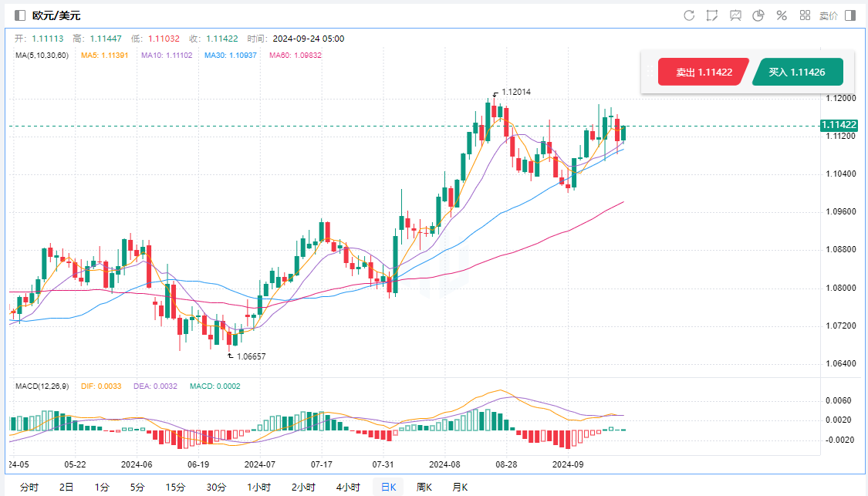Choose the 月K monthly candlestick tab

click(459, 487)
